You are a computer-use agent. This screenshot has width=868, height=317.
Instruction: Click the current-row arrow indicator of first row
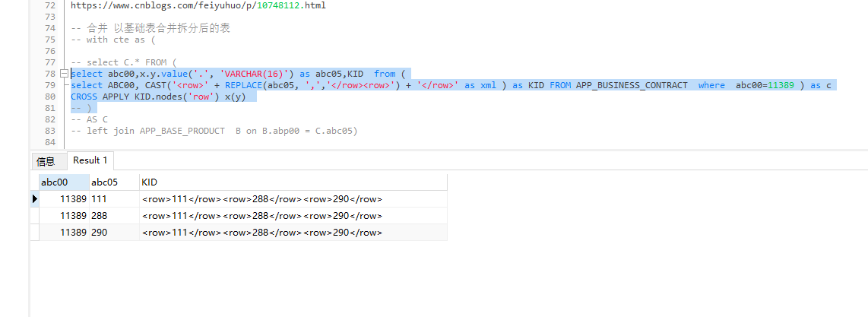(x=35, y=199)
